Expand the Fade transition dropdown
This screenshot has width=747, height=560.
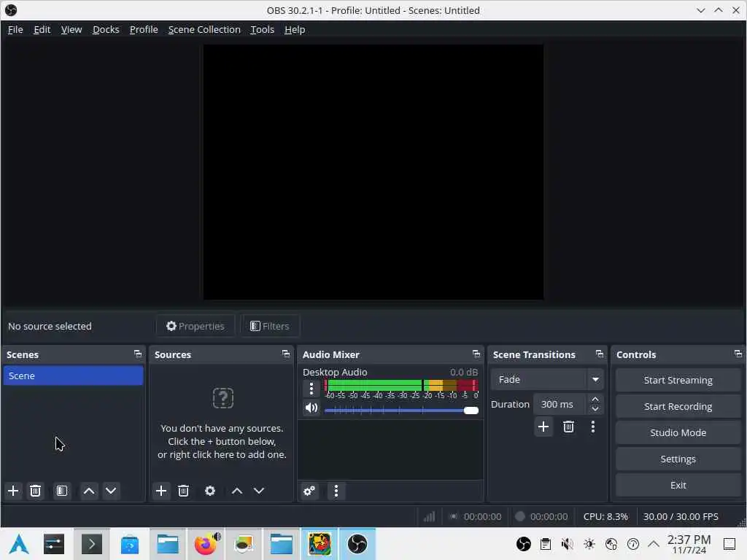pos(595,379)
